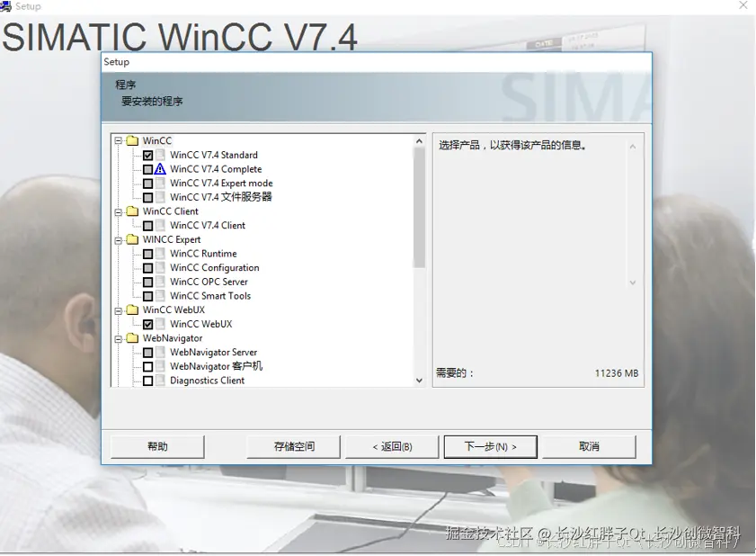Select the WinCC V7.4 Client label
Image resolution: width=756 pixels, height=556 pixels.
coord(208,226)
